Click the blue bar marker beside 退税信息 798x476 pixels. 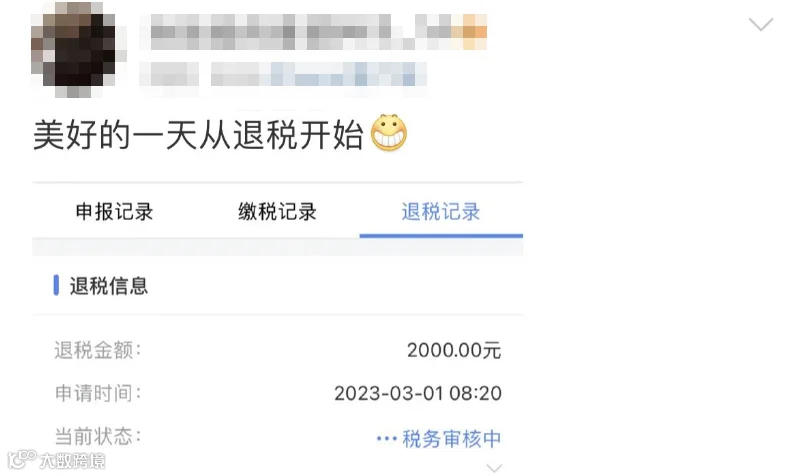(56, 285)
